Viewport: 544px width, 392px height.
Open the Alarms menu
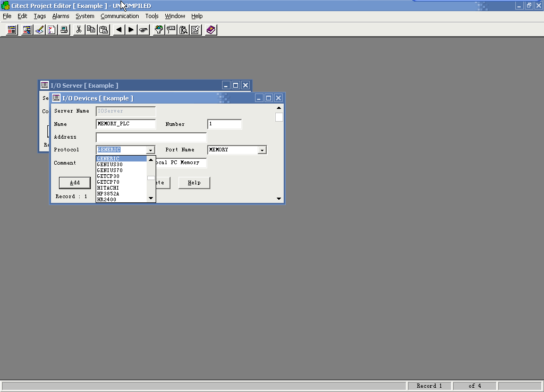tap(61, 16)
